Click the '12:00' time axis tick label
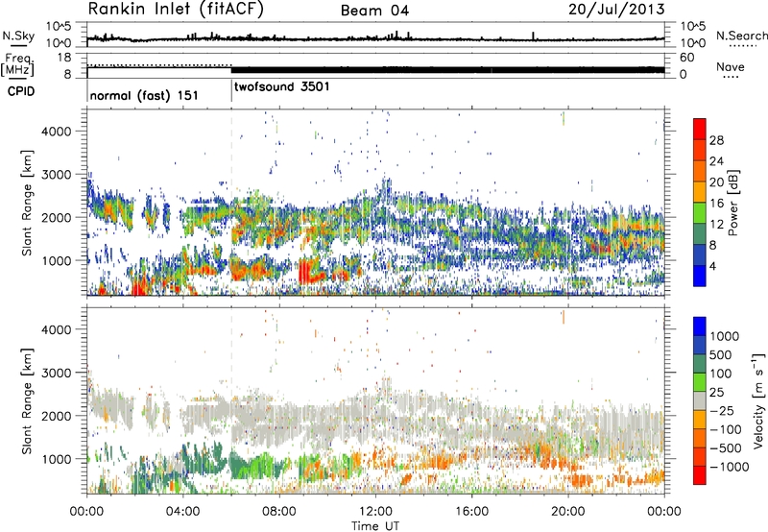 click(x=375, y=512)
